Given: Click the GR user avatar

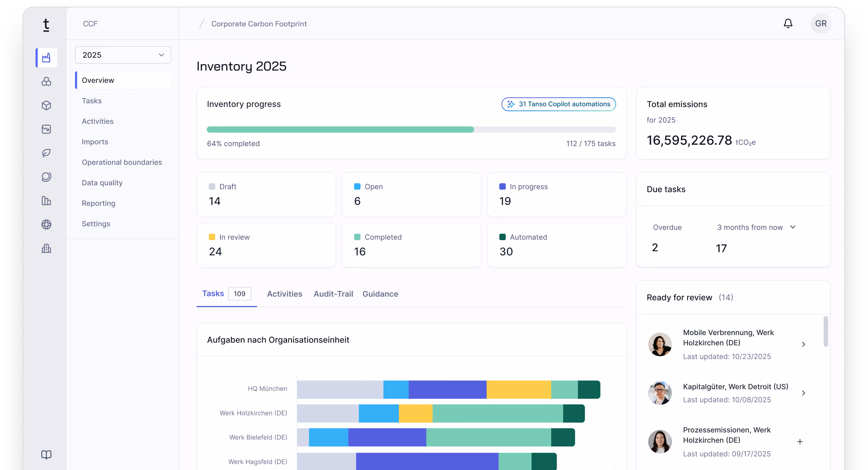Looking at the screenshot, I should [820, 24].
